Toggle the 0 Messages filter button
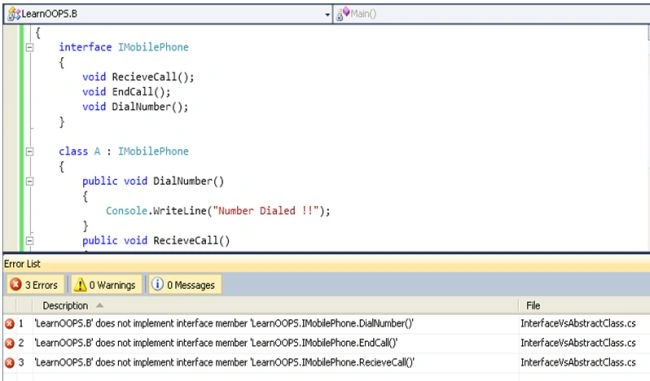 click(x=185, y=285)
